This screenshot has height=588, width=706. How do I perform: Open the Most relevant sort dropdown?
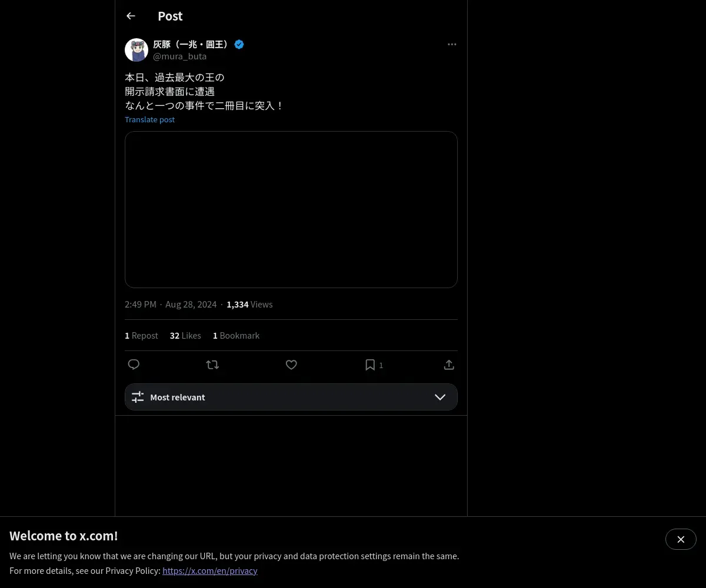(291, 397)
